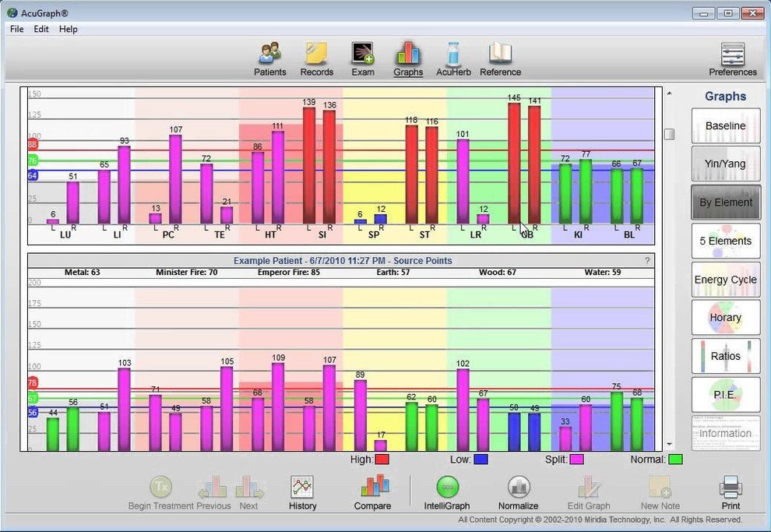Click the red 78 marker, lower graph
Screen dimensions: 771x532
33,382
